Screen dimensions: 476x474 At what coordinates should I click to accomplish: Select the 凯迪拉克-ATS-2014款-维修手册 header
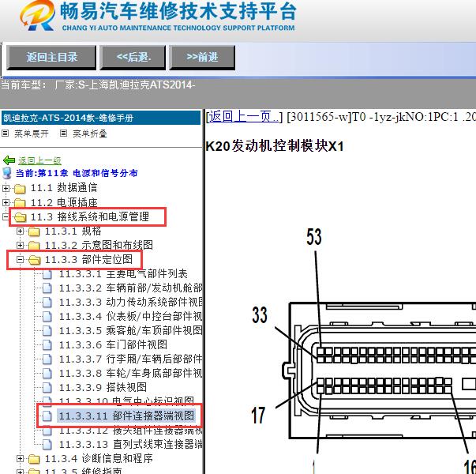pos(101,118)
